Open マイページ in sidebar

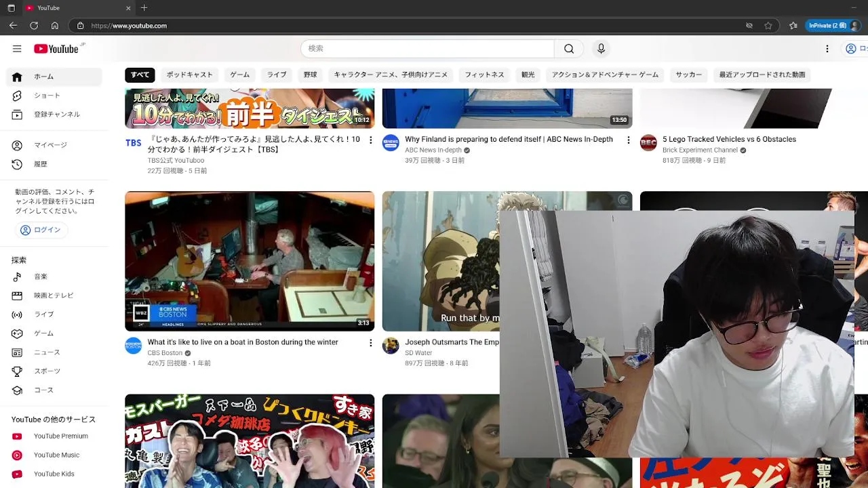tap(54, 145)
